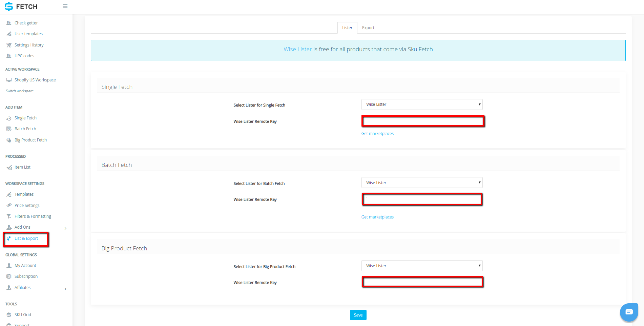Click the List & Export icon
Screen dimensions: 644x326
pyautogui.click(x=9, y=238)
